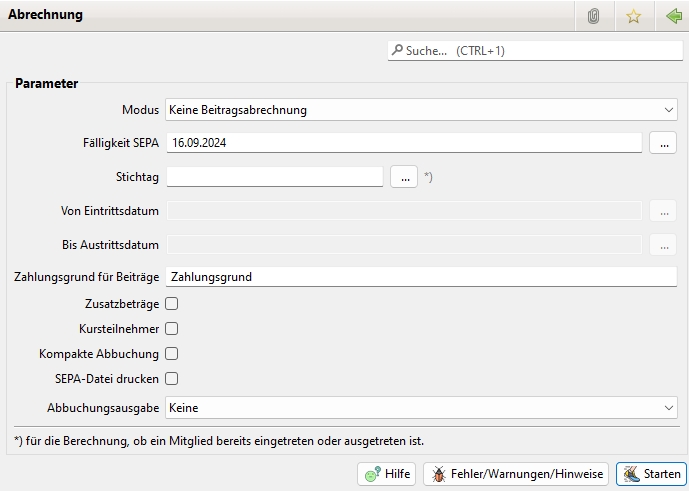Image resolution: width=689 pixels, height=491 pixels.
Task: Click the Fälligkeit SEPA date field
Action: click(403, 143)
